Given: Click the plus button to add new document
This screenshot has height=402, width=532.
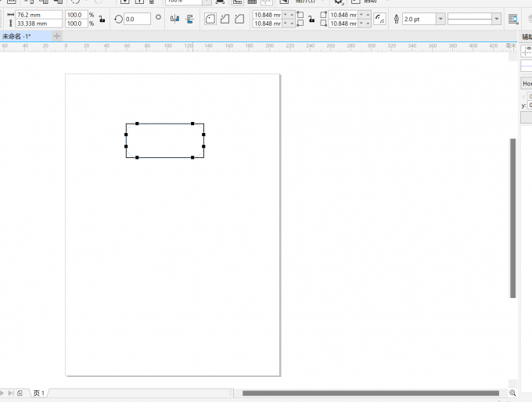Looking at the screenshot, I should [x=56, y=36].
